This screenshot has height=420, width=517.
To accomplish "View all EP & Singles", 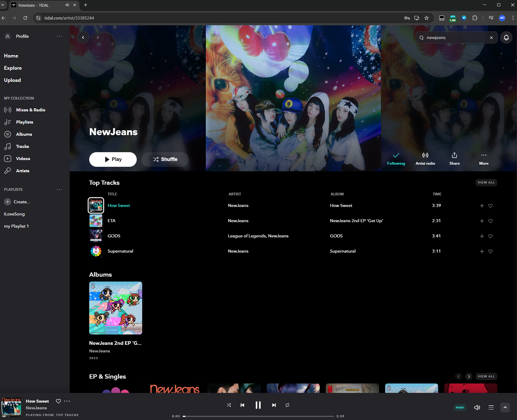I will 486,376.
